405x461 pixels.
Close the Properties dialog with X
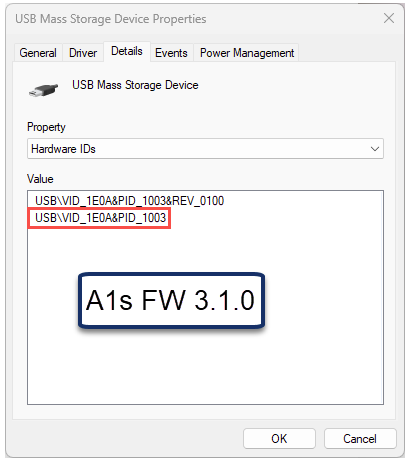(x=389, y=18)
